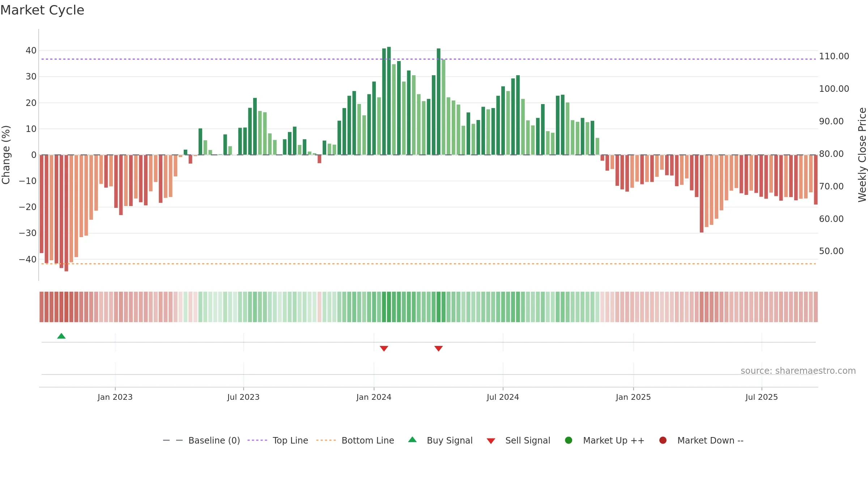Image resolution: width=868 pixels, height=488 pixels.
Task: Toggle the Baseline (0) legend entry
Action: (201, 440)
